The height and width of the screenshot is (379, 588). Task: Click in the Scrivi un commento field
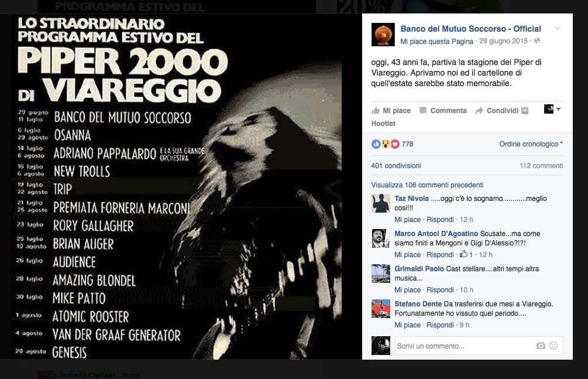pos(479,346)
